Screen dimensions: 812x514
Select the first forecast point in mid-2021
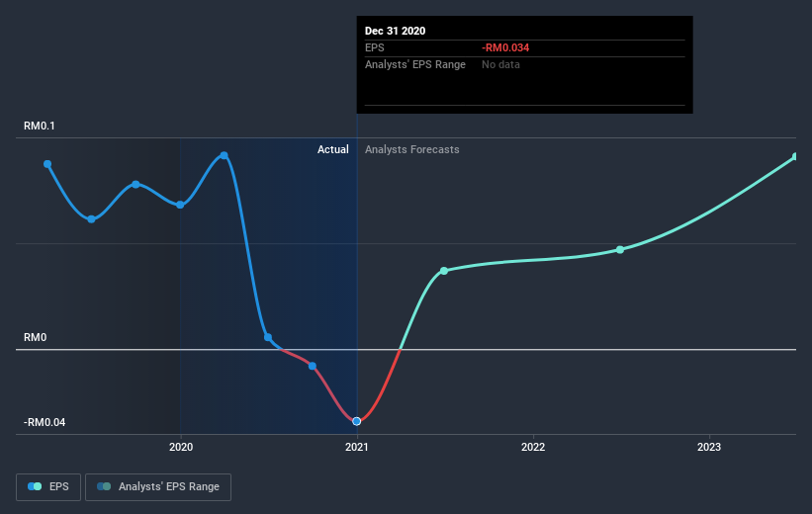pyautogui.click(x=444, y=270)
